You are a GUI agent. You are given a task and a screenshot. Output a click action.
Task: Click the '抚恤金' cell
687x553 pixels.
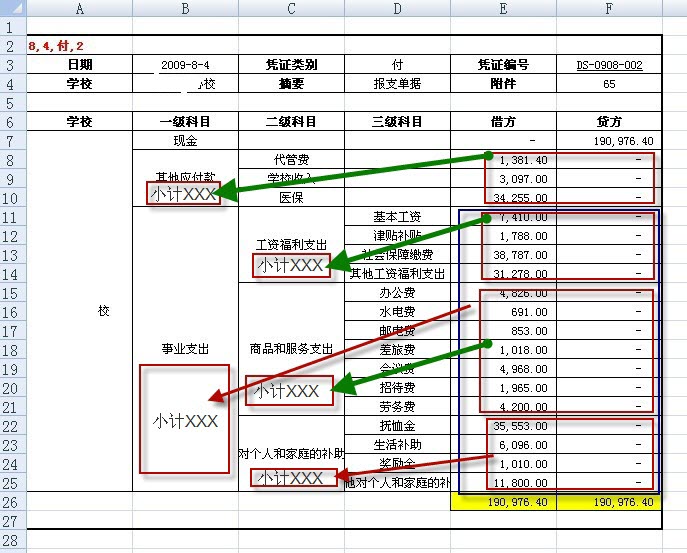pyautogui.click(x=397, y=425)
